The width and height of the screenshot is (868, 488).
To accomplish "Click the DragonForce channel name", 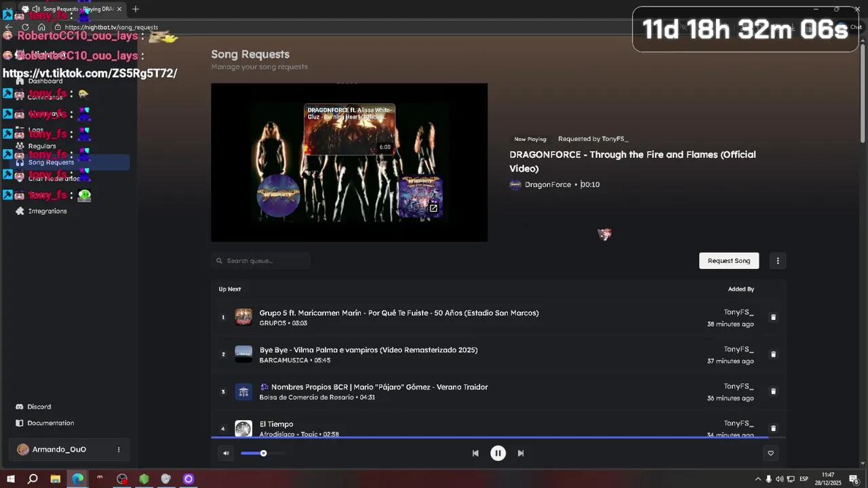I will point(548,184).
